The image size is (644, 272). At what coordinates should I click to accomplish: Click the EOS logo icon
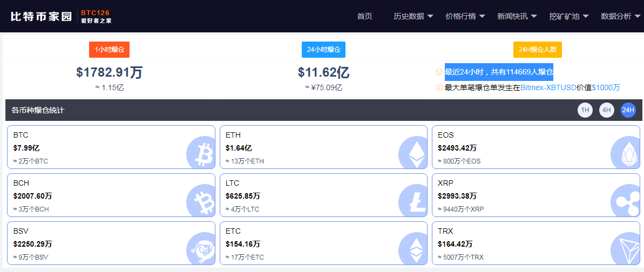(x=626, y=152)
